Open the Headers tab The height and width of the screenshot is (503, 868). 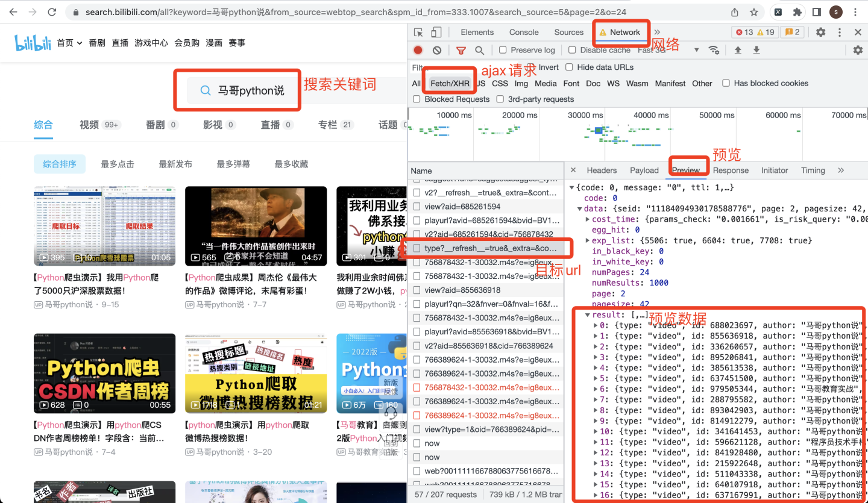pos(602,170)
